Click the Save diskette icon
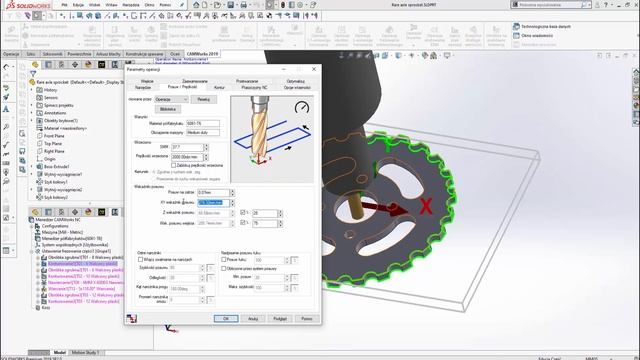This screenshot has height=360, width=640. point(231,5)
